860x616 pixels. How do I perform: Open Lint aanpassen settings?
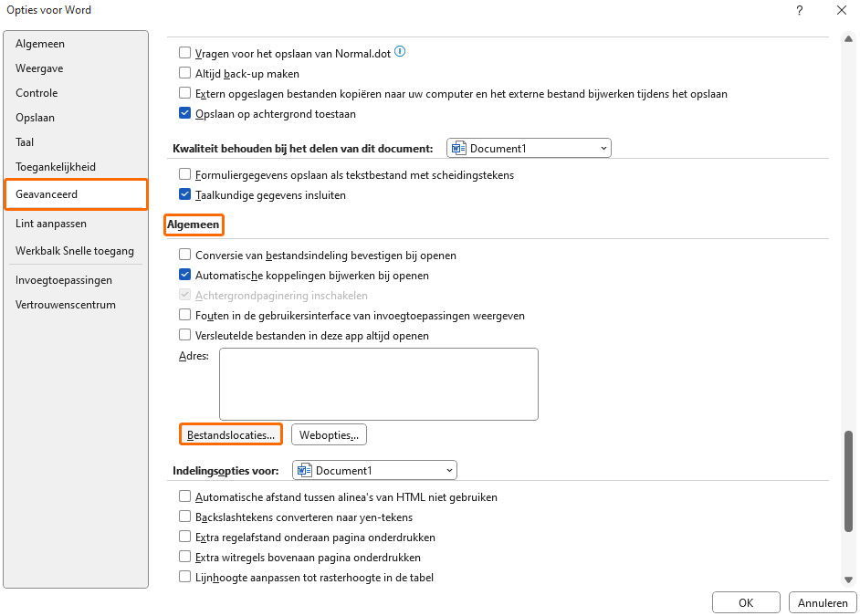point(51,222)
